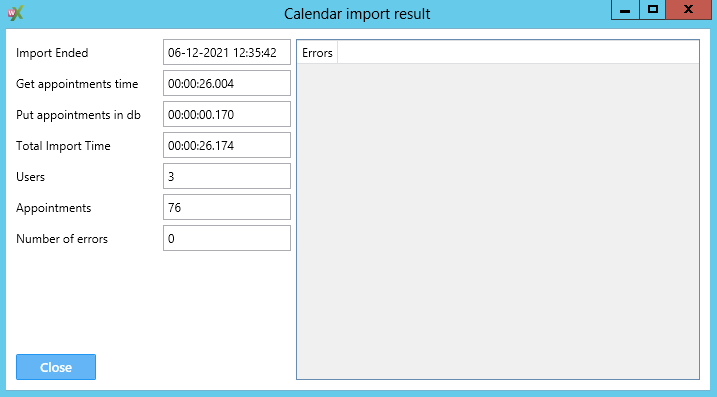This screenshot has height=397, width=717.
Task: Click the Appointments label
Action: pyautogui.click(x=54, y=208)
